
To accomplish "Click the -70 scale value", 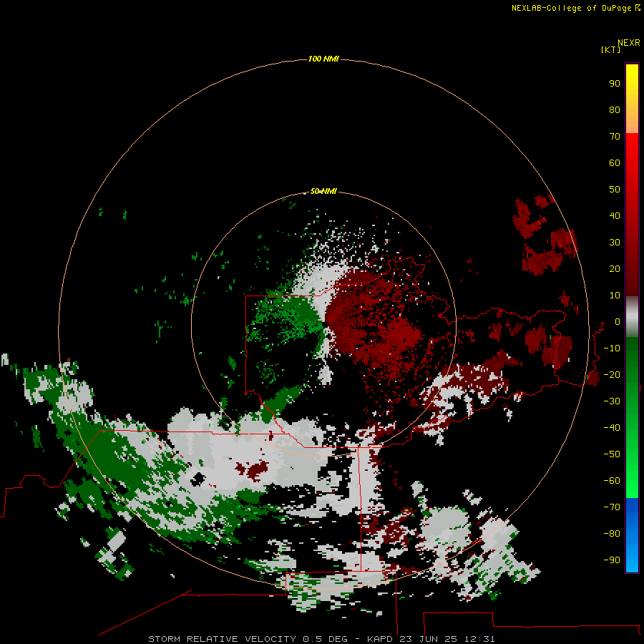I will pos(612,507).
